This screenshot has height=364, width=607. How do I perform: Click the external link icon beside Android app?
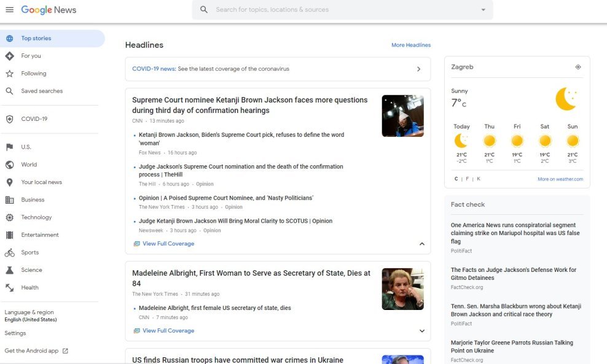(65, 351)
